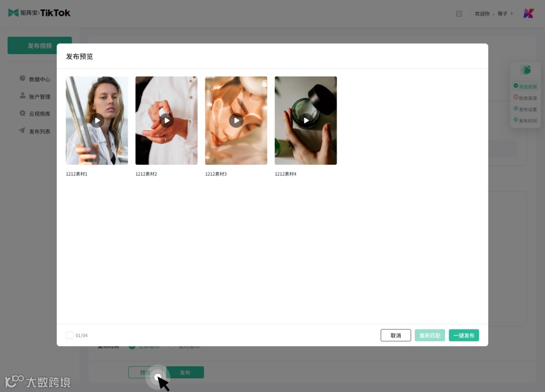Jump to 发布设置 step in right panel
The width and height of the screenshot is (545, 392).
click(x=525, y=109)
